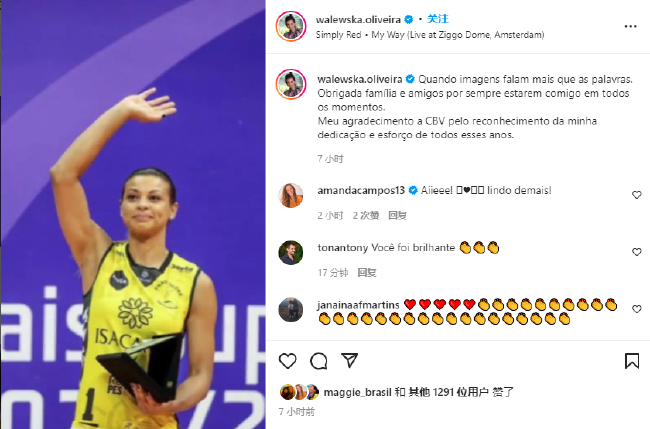The width and height of the screenshot is (650, 429).
Task: Like tonantony's comment
Action: click(636, 252)
